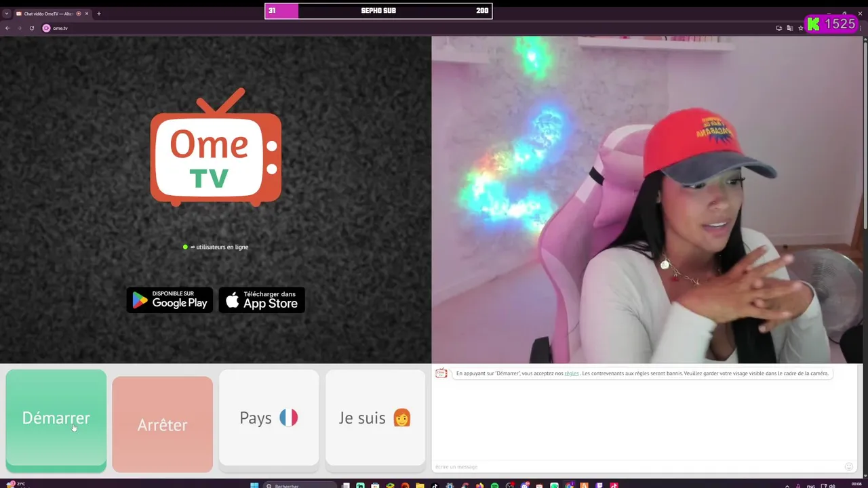Open a new browser tab
Image resolution: width=868 pixels, height=488 pixels.
click(98, 14)
